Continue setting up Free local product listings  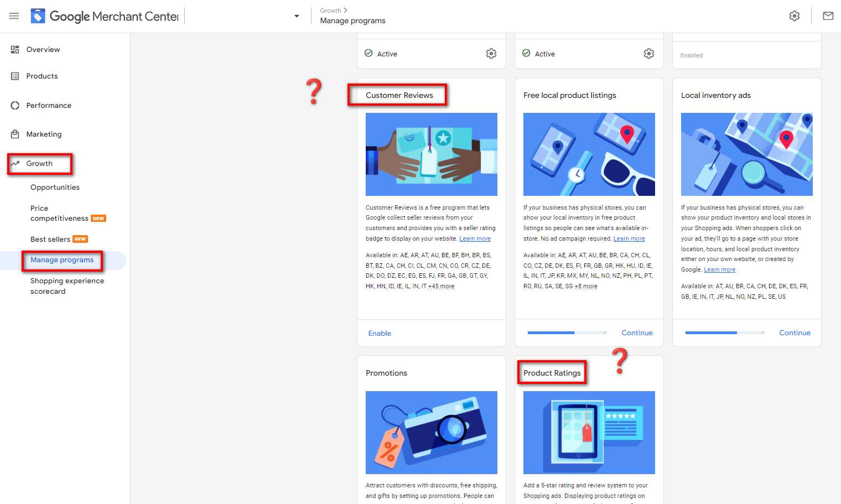point(637,332)
